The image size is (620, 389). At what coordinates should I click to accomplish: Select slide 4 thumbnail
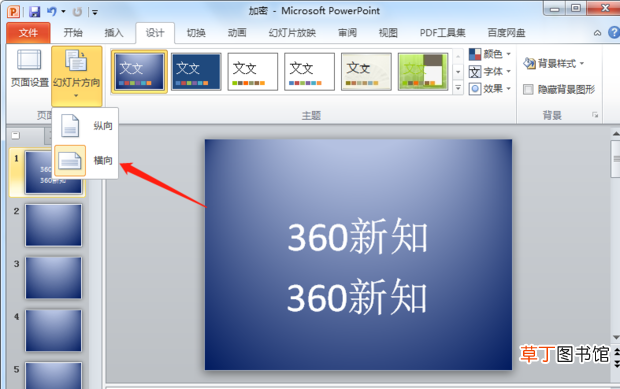(53, 330)
